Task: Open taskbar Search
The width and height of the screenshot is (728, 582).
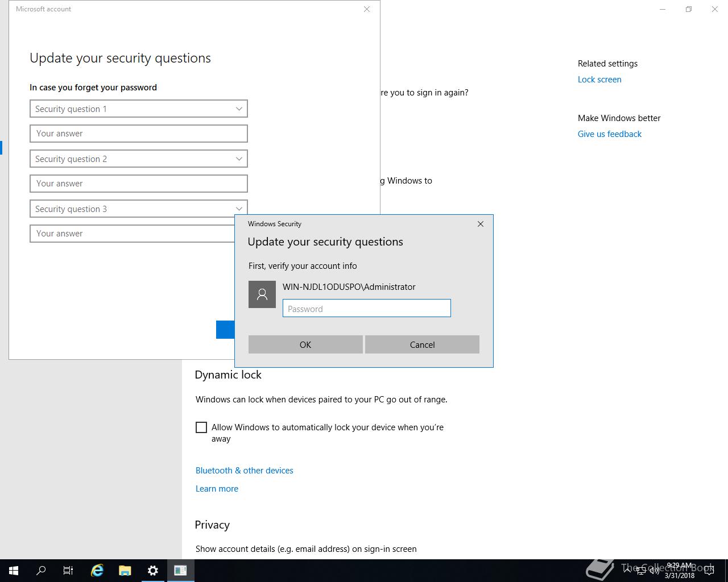Action: (x=41, y=571)
